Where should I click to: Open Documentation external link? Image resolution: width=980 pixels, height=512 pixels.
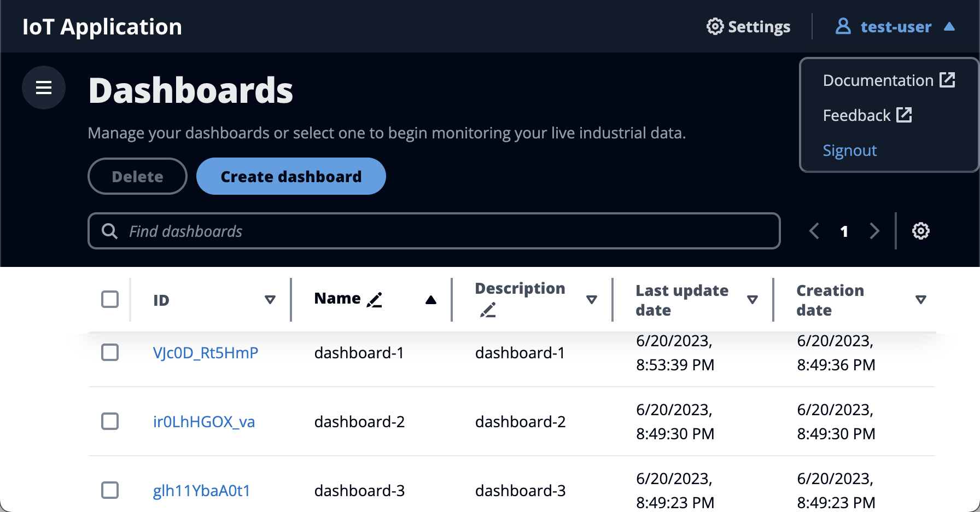click(889, 80)
